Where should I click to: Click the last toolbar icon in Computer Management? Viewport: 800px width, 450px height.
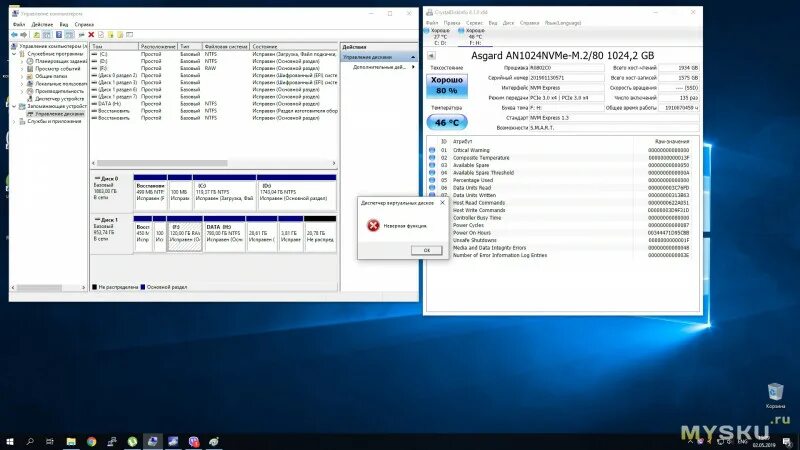(130, 35)
